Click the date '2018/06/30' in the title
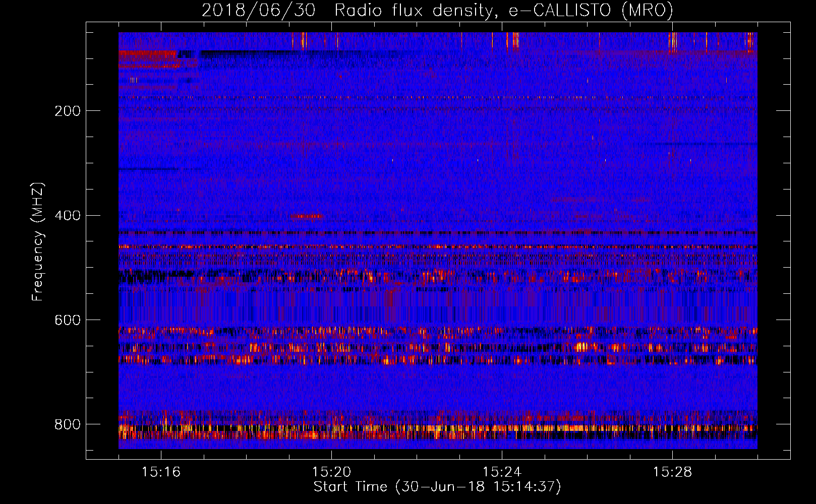816x504 pixels. pos(258,10)
